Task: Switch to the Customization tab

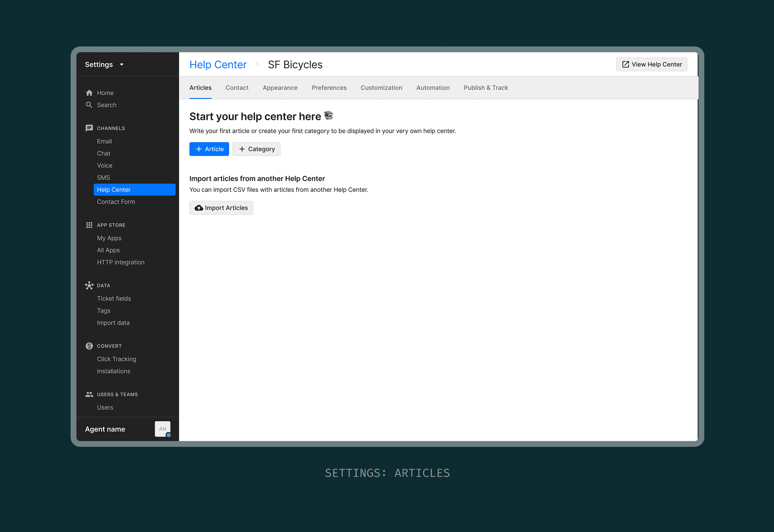Action: pyautogui.click(x=381, y=88)
